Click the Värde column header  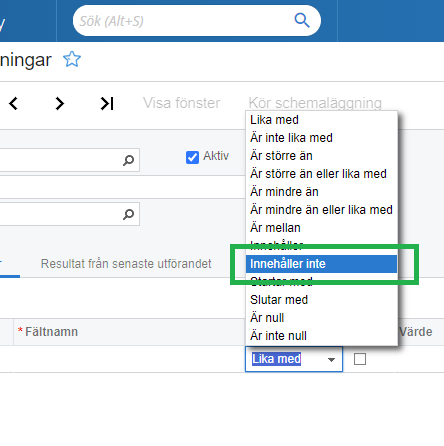416,332
